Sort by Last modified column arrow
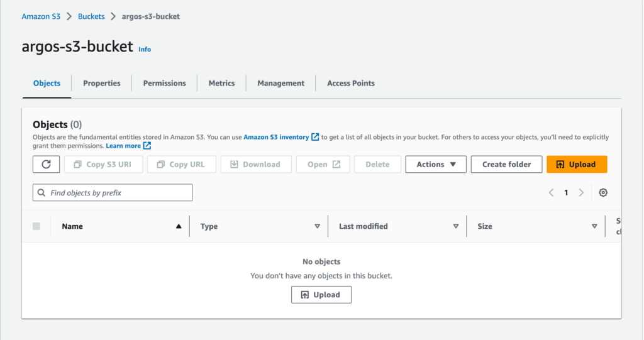 [x=456, y=226]
